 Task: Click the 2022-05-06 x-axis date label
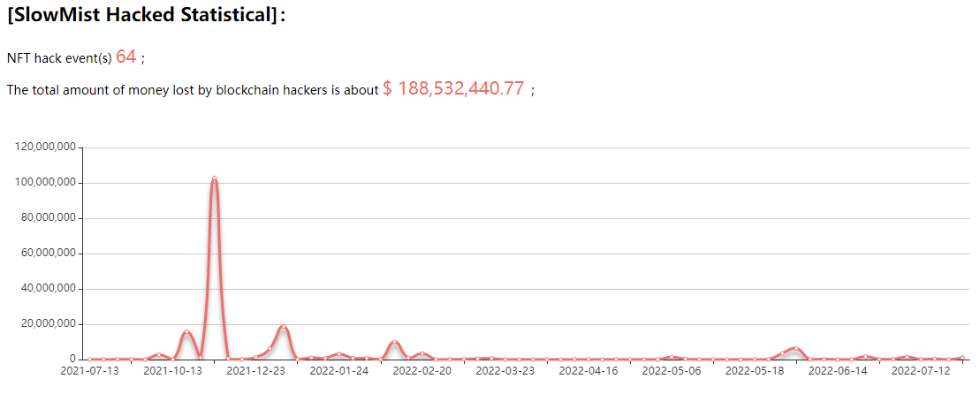click(671, 371)
